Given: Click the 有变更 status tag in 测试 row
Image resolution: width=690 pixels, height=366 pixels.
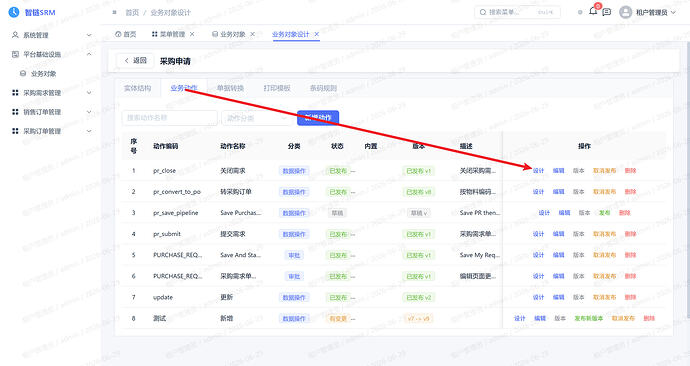Looking at the screenshot, I should (338, 318).
